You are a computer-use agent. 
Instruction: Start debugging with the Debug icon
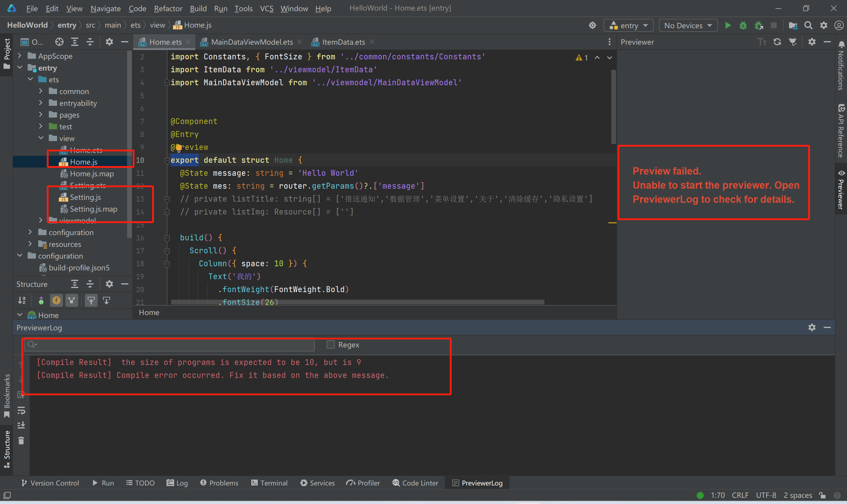(743, 25)
